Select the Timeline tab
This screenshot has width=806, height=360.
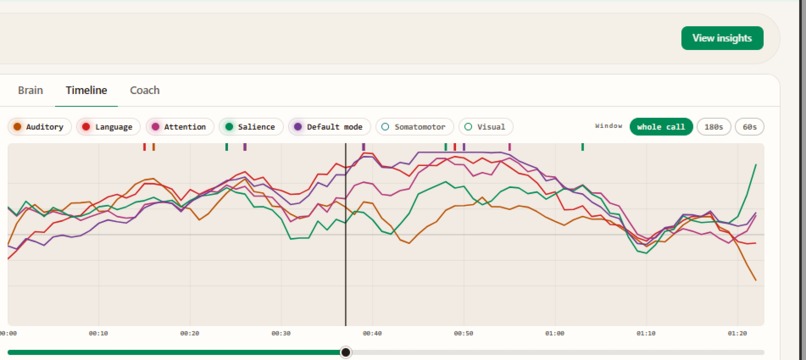click(86, 90)
